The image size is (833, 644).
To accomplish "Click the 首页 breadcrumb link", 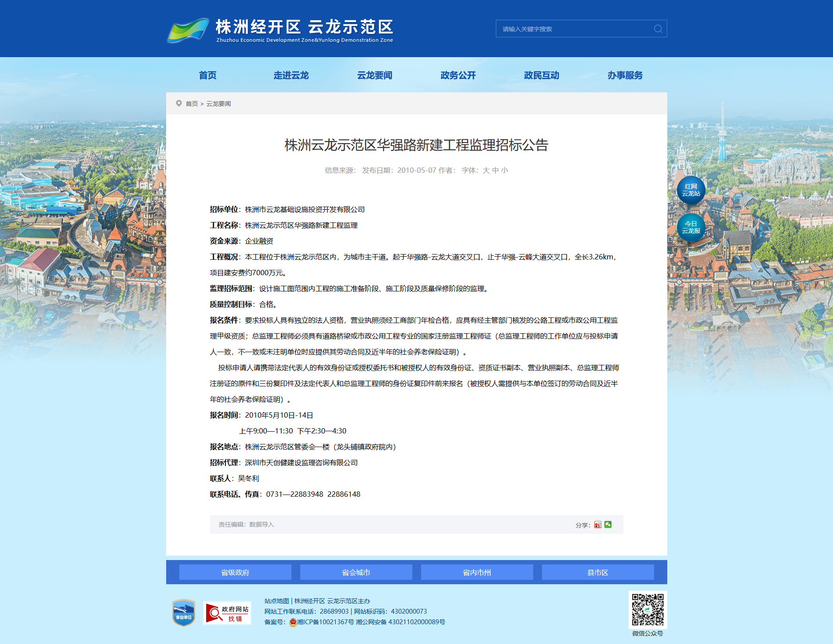I will (x=192, y=104).
